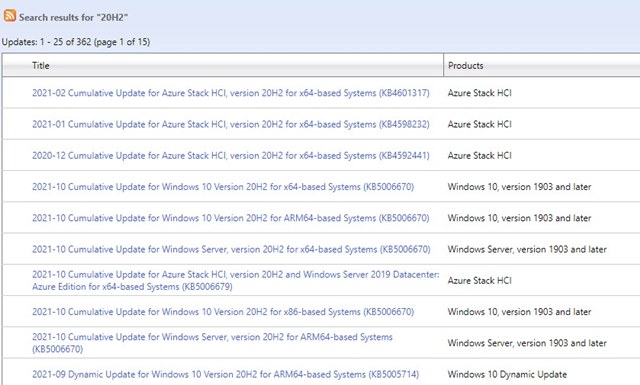The width and height of the screenshot is (640, 385).
Task: Click product cell for Windows Server x64-based KB5006670 row
Action: [x=527, y=249]
